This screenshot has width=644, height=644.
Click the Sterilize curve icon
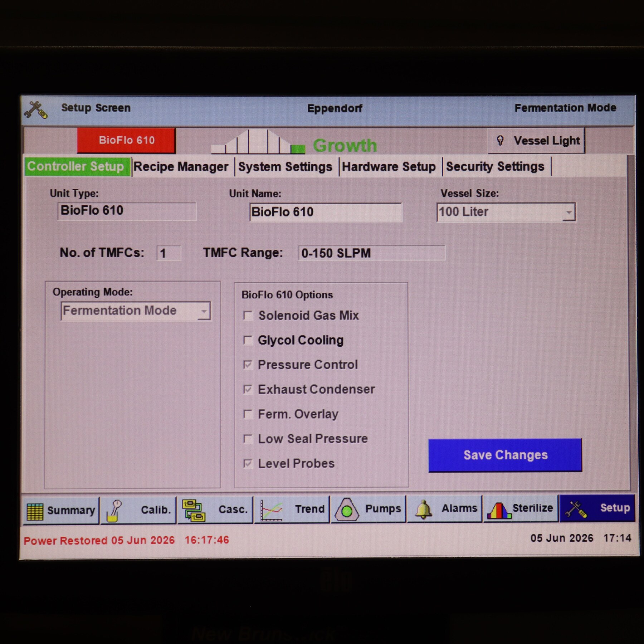point(499,511)
